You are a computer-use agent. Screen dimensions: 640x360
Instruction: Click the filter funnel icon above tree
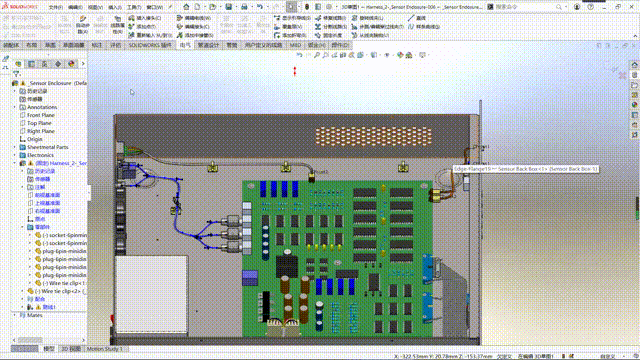coord(16,74)
